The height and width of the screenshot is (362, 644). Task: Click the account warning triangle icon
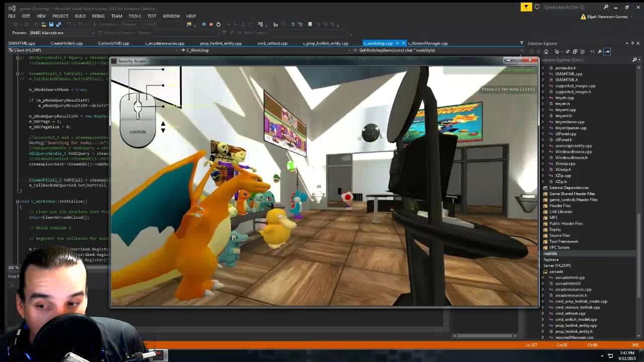(x=583, y=17)
